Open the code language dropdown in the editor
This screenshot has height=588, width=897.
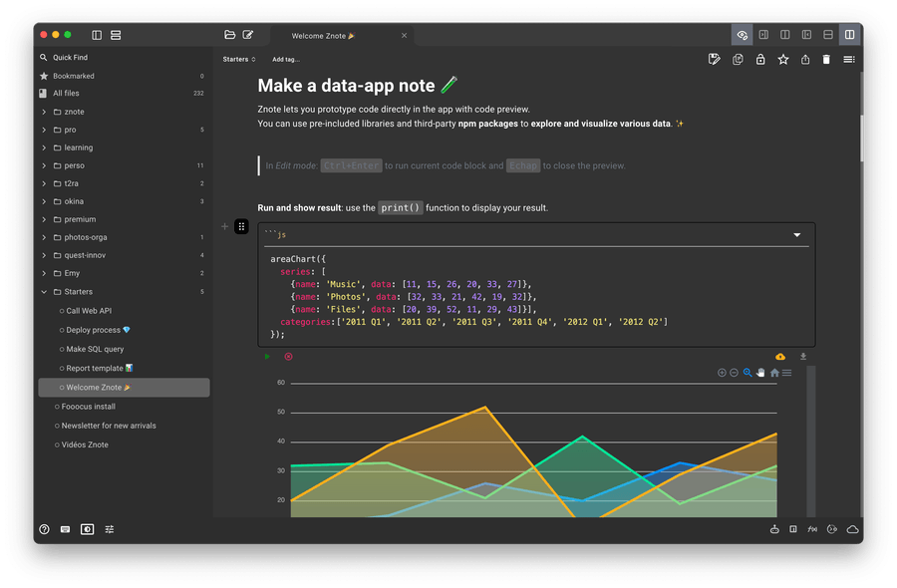[x=795, y=235]
